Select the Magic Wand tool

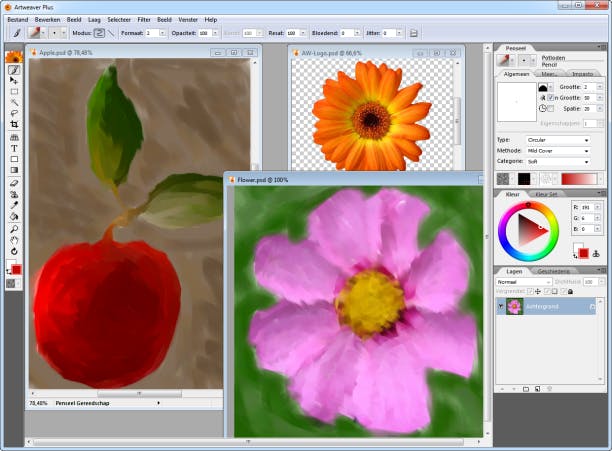[x=14, y=102]
